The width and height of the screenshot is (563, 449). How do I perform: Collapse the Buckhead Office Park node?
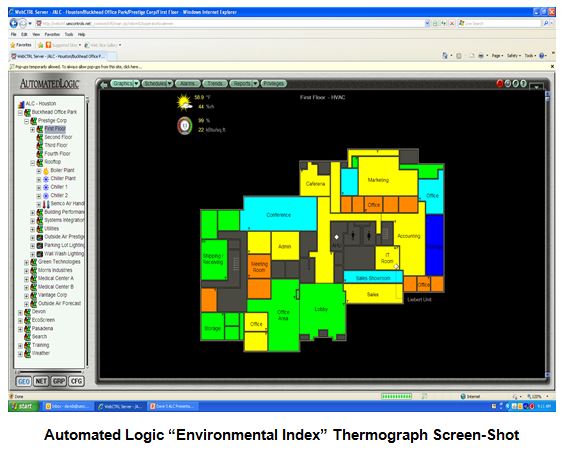click(20, 113)
